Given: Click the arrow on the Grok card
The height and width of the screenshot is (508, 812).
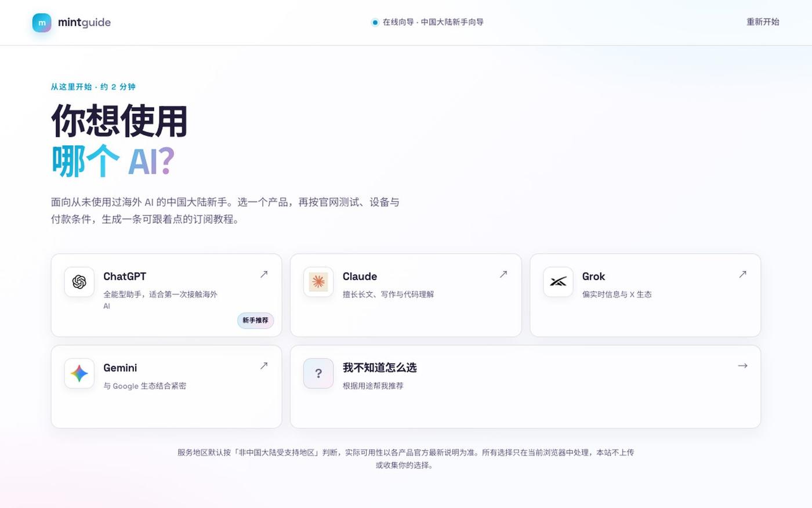Looking at the screenshot, I should tap(742, 274).
